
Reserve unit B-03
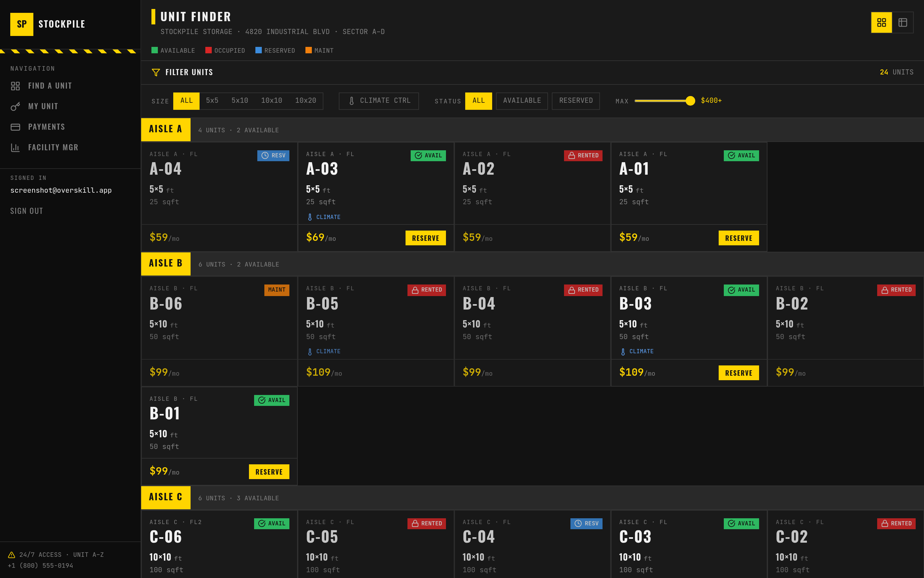739,373
